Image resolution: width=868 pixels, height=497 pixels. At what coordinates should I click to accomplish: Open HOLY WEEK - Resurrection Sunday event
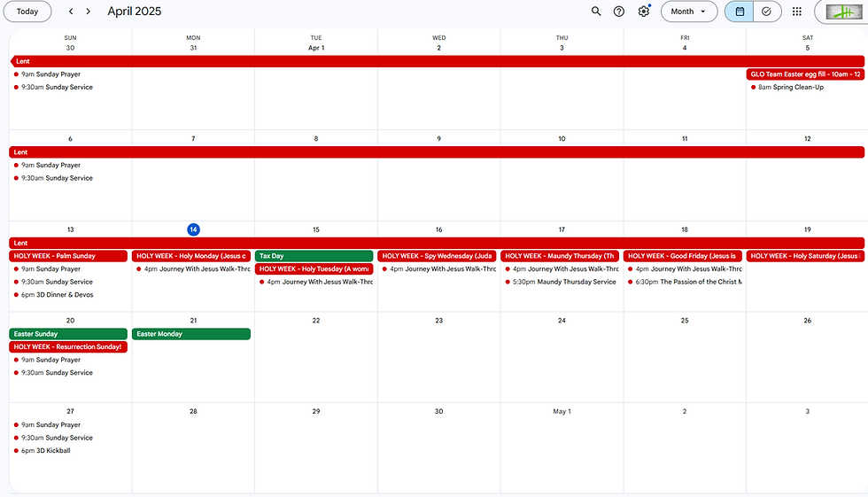click(x=69, y=347)
